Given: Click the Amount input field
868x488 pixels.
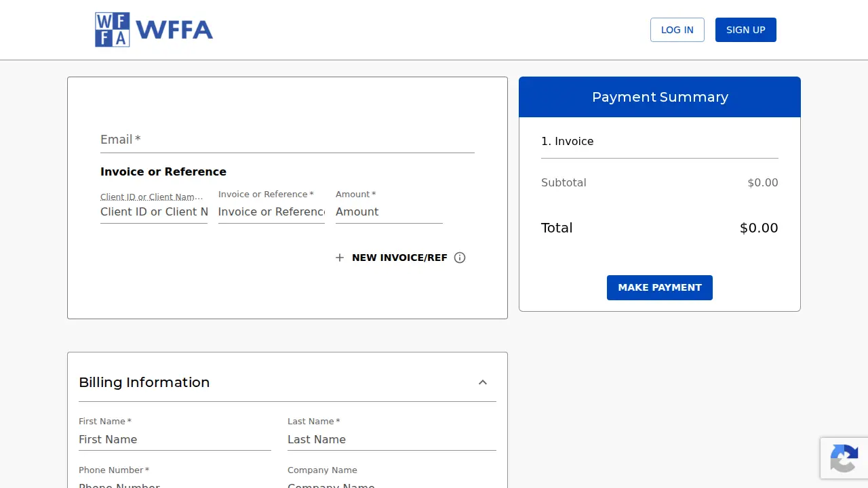Looking at the screenshot, I should point(389,212).
